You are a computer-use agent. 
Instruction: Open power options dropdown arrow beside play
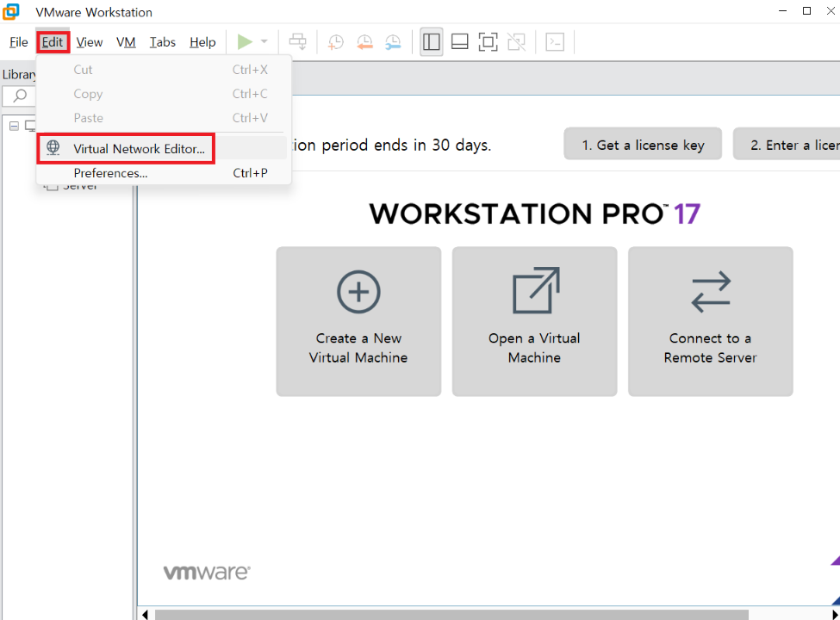(264, 41)
